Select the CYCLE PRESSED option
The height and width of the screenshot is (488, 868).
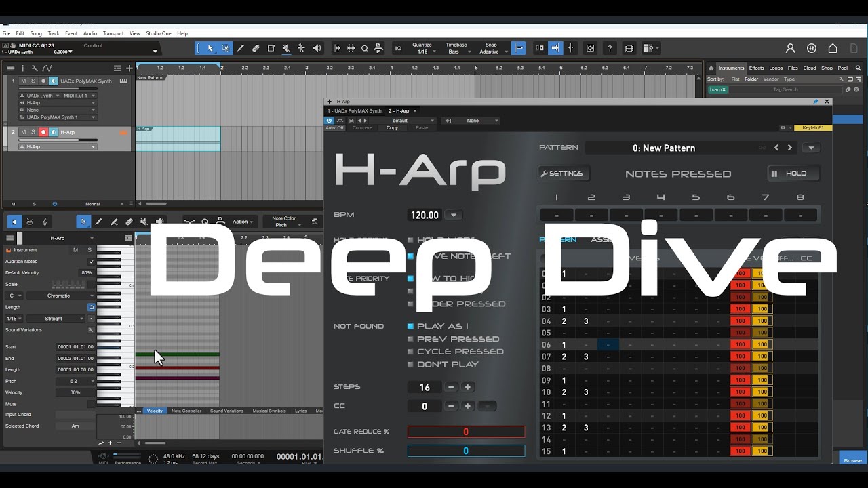tap(456, 352)
